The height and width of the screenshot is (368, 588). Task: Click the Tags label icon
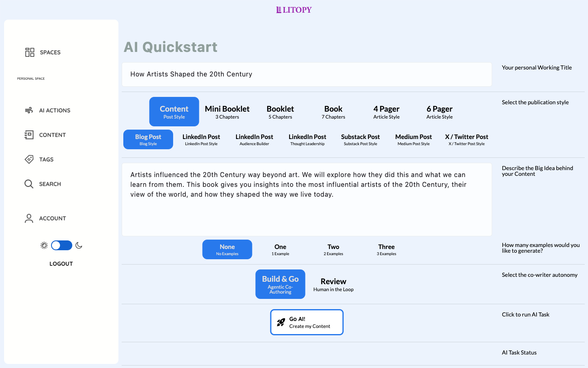(x=29, y=159)
